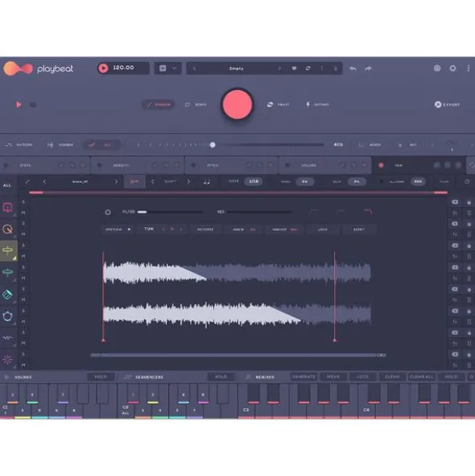Start tempo sync play next to 120.00
Viewport: 475px width, 476px height.
tap(103, 68)
